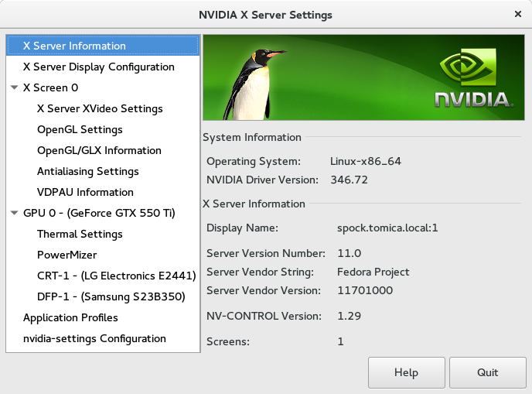Screen dimensions: 532x394
Task: Open X Server Display Configuration
Action: tap(103, 67)
